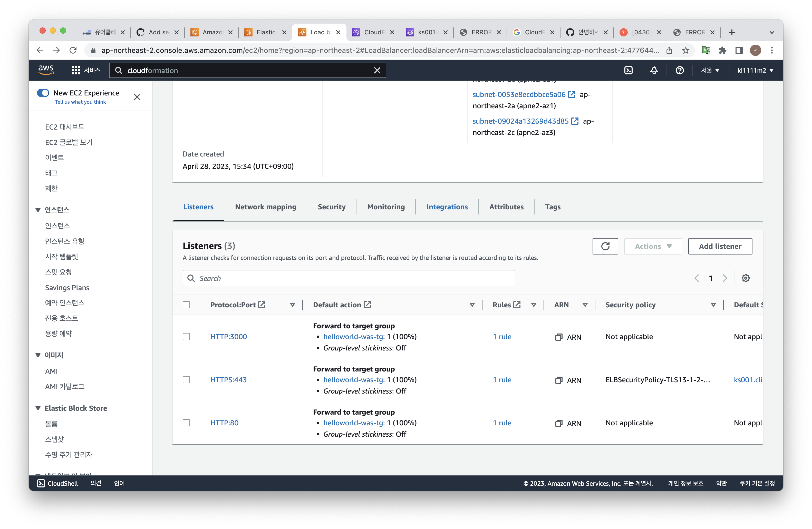Check the HTTPS:443 listener checkbox
812x529 pixels.
pyautogui.click(x=186, y=380)
